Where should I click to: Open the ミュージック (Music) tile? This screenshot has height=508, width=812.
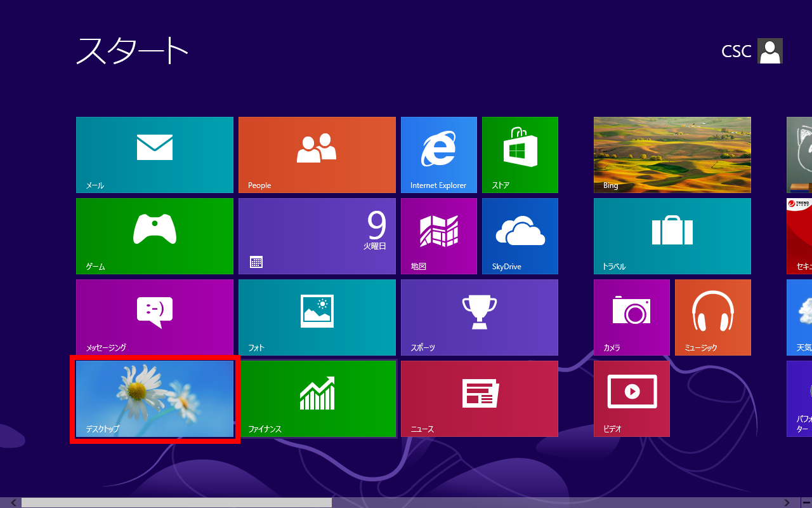coord(713,317)
